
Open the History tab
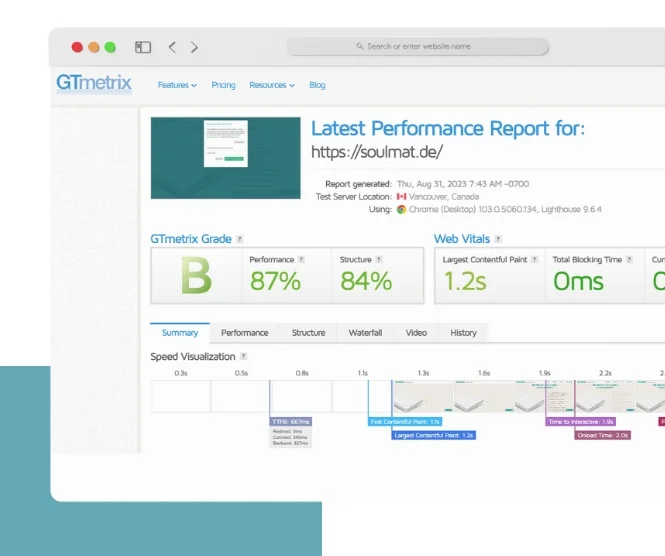[x=463, y=333]
